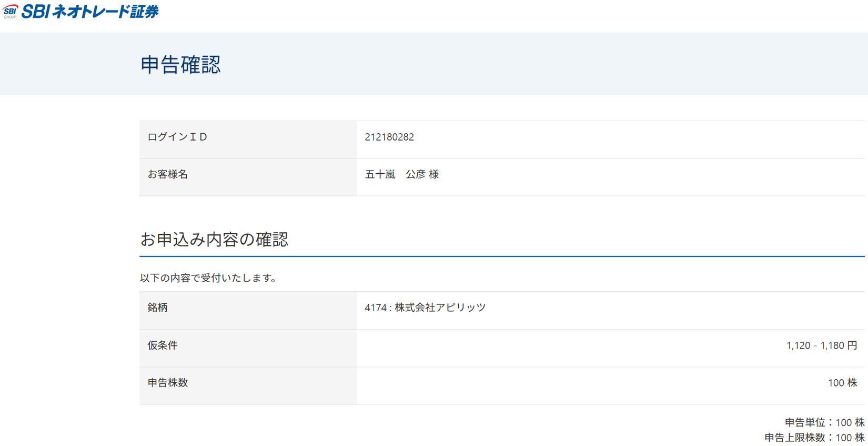Click the 申告株数 label cell
Screen dimensions: 868x446
point(248,386)
